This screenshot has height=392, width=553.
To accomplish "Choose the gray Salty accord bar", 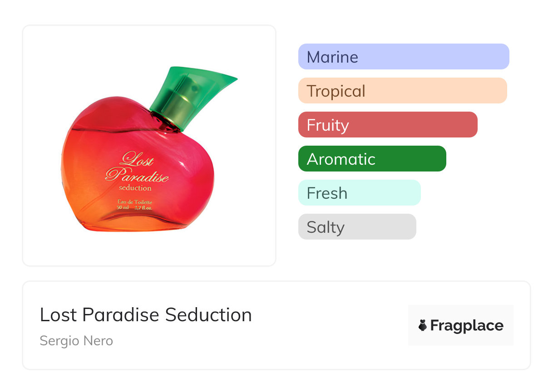I will (x=357, y=227).
